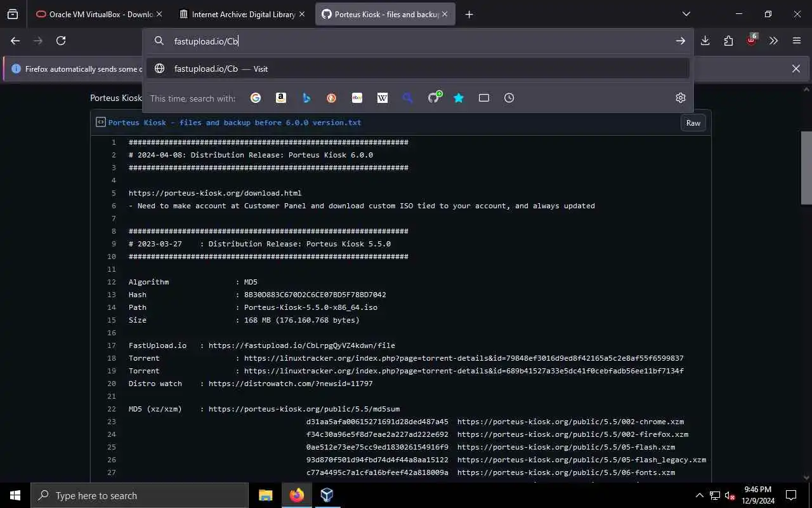Viewport: 812px width, 508px height.
Task: Close the Internet Archive tab
Action: point(302,14)
